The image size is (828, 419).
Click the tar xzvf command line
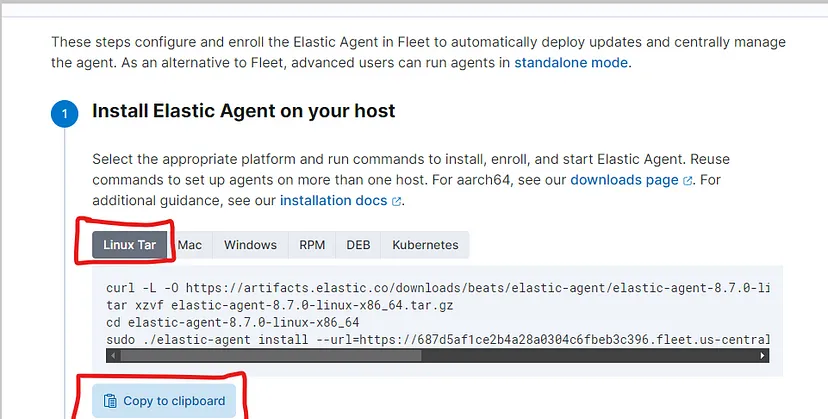279,305
